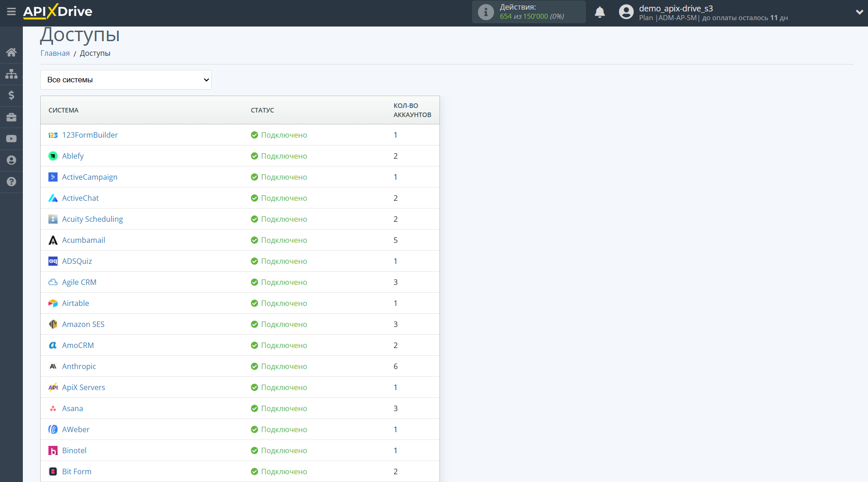This screenshot has height=482, width=868.
Task: Click the Acuity Scheduling logo icon
Action: point(53,219)
